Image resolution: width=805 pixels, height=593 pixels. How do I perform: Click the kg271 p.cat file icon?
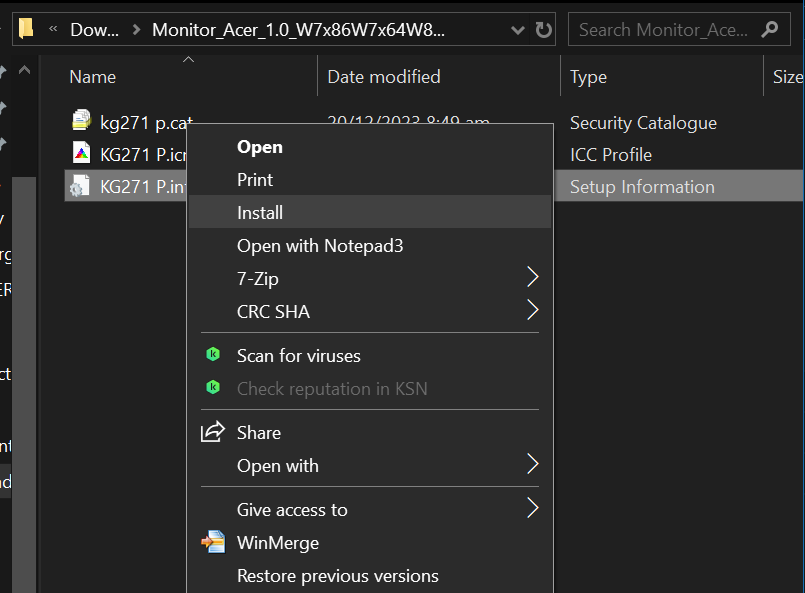pyautogui.click(x=81, y=122)
